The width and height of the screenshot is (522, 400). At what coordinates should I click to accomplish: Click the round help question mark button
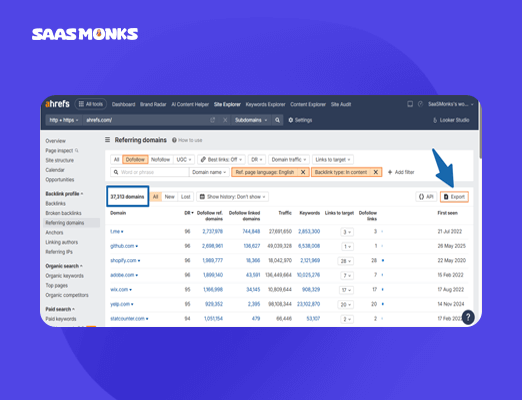click(x=468, y=317)
